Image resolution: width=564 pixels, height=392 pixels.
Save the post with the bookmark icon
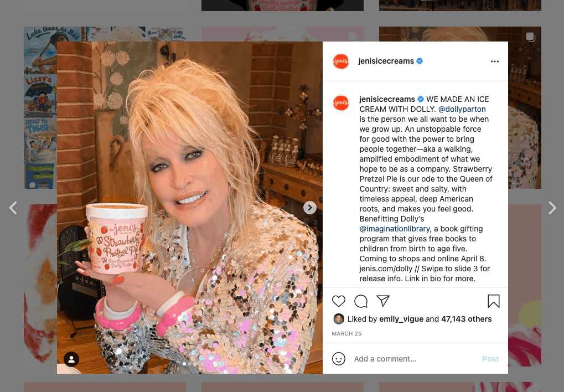494,301
